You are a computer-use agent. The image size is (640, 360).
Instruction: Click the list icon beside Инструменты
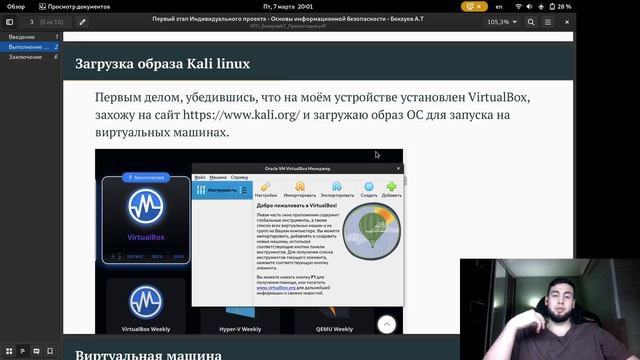[243, 190]
